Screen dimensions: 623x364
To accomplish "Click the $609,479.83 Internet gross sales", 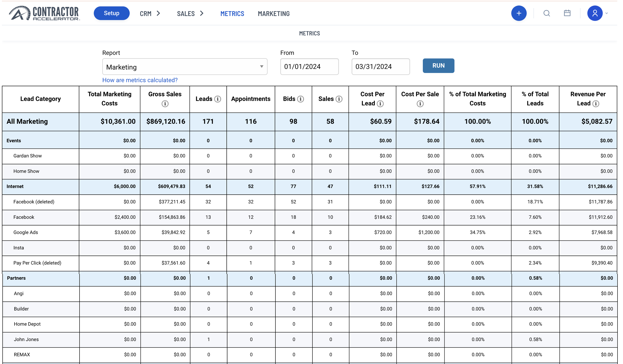I will point(172,186).
